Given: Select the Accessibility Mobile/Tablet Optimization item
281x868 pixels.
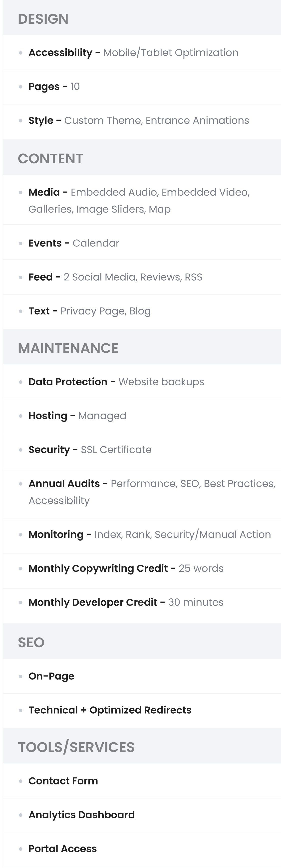Looking at the screenshot, I should [142, 53].
